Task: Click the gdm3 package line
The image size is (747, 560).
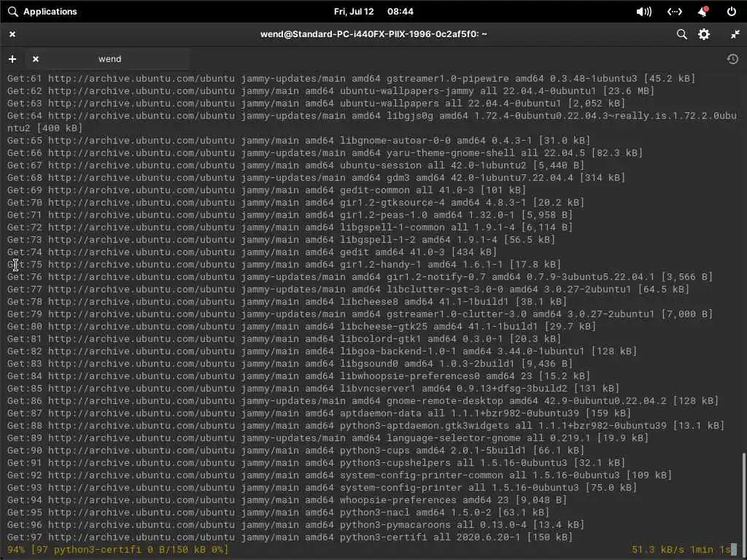Action: pyautogui.click(x=316, y=177)
